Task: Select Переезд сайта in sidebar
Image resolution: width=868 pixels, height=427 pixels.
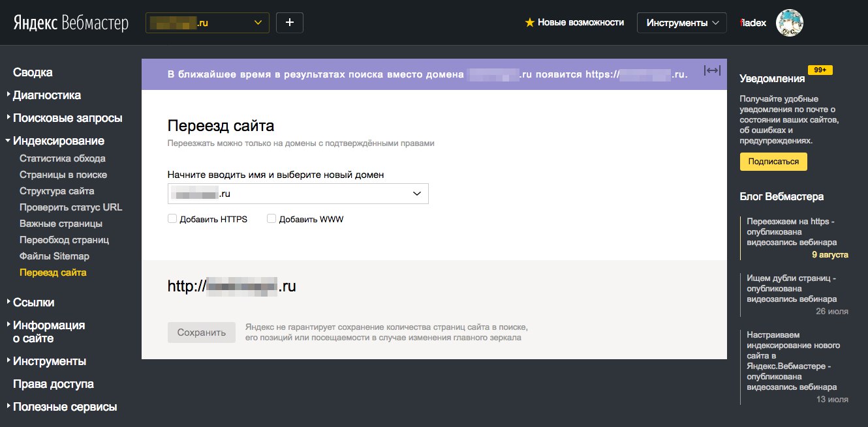Action: [x=53, y=272]
